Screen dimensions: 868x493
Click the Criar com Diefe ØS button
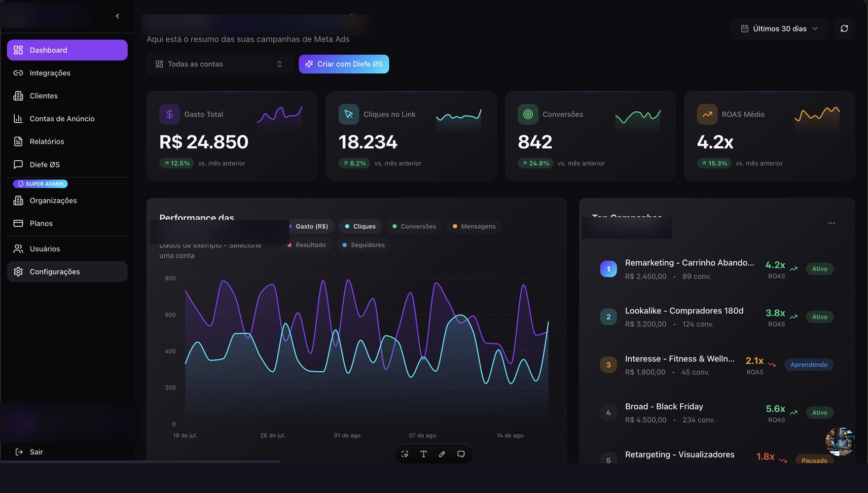click(344, 64)
